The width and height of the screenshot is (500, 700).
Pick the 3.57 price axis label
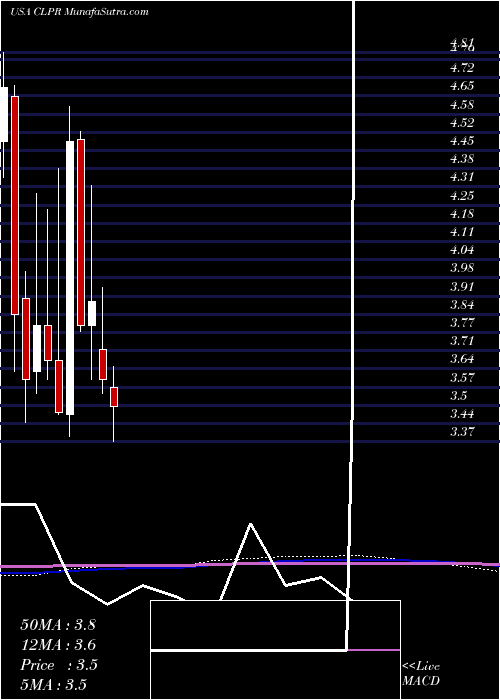coord(462,378)
